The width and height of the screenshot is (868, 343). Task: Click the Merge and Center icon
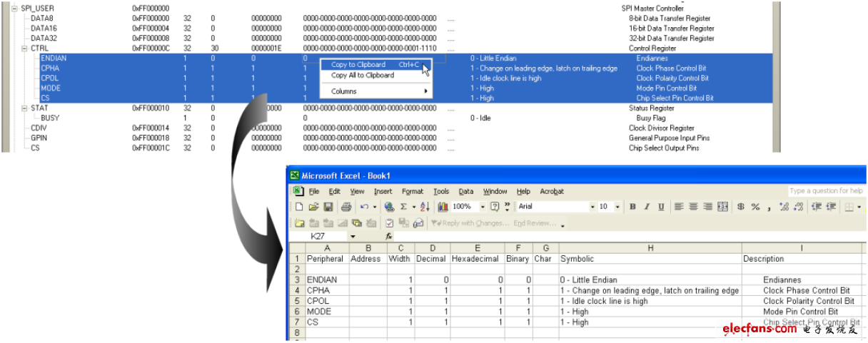(x=723, y=207)
